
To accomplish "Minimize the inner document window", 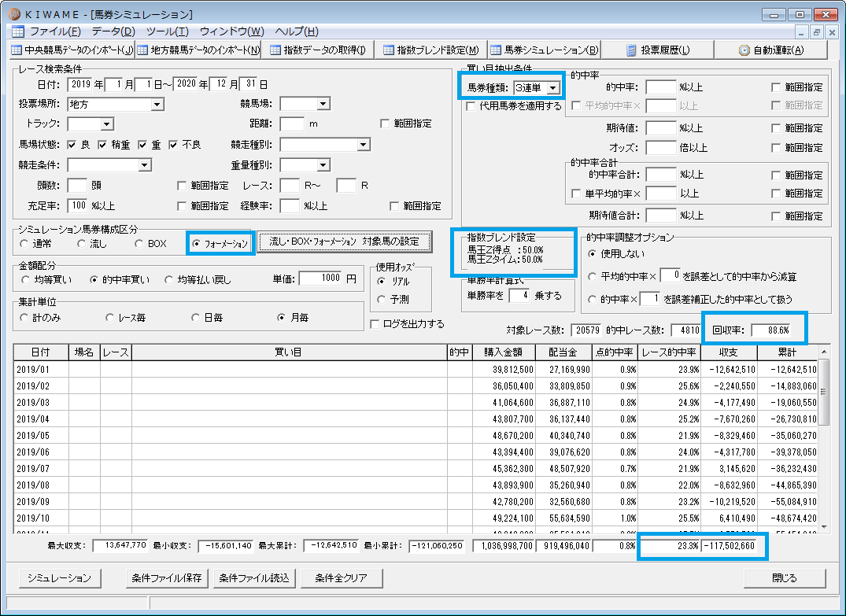I will [802, 32].
